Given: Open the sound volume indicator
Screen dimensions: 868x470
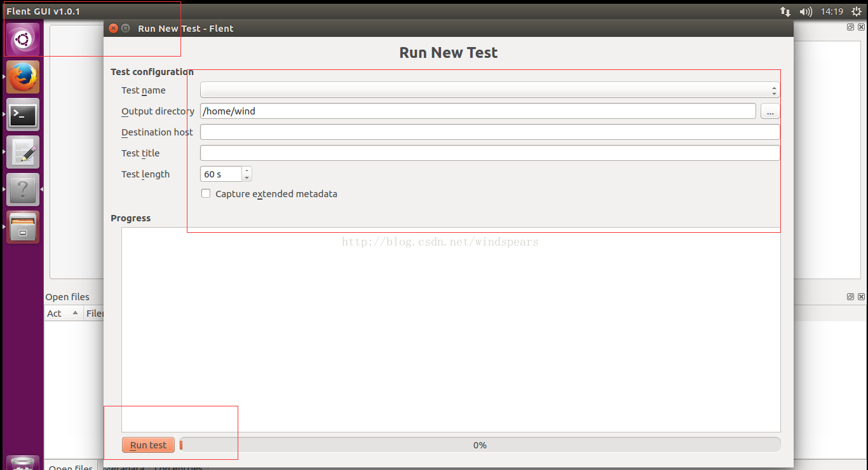Looking at the screenshot, I should point(806,11).
